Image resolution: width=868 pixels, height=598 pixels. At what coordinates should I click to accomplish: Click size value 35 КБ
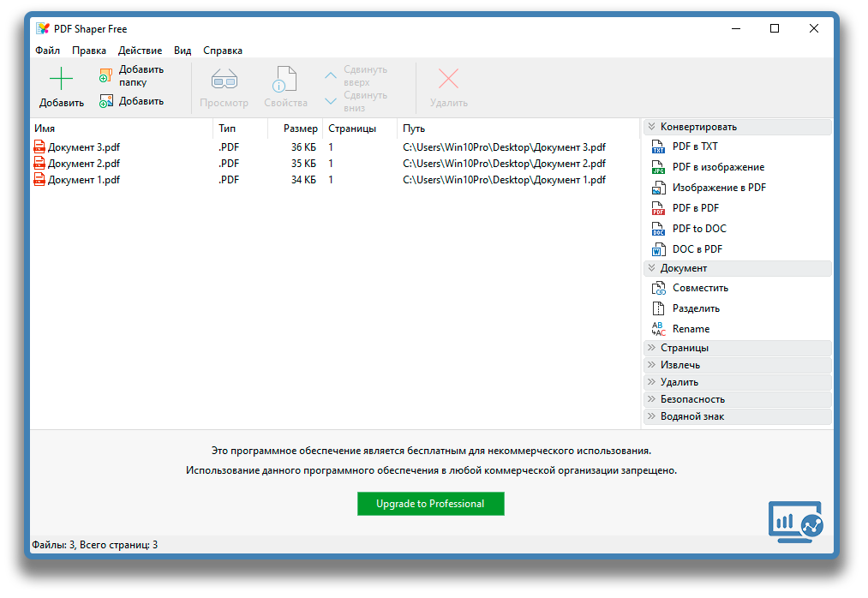[x=303, y=164]
